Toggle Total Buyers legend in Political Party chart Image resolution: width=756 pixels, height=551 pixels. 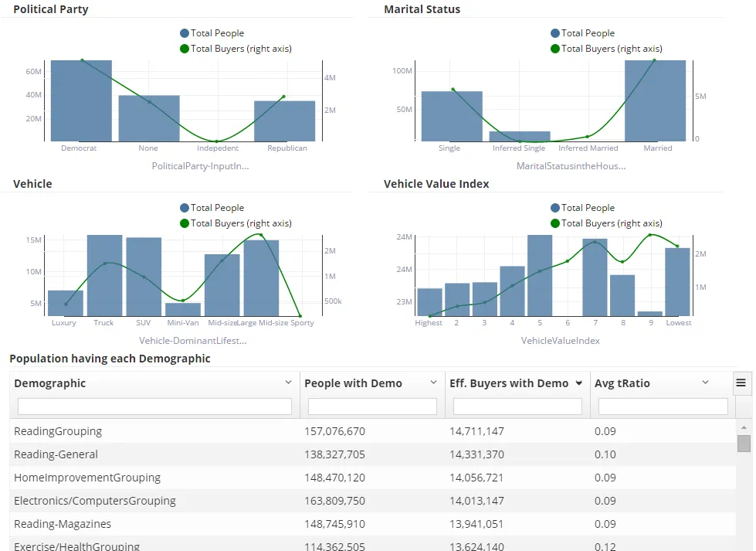coord(236,48)
